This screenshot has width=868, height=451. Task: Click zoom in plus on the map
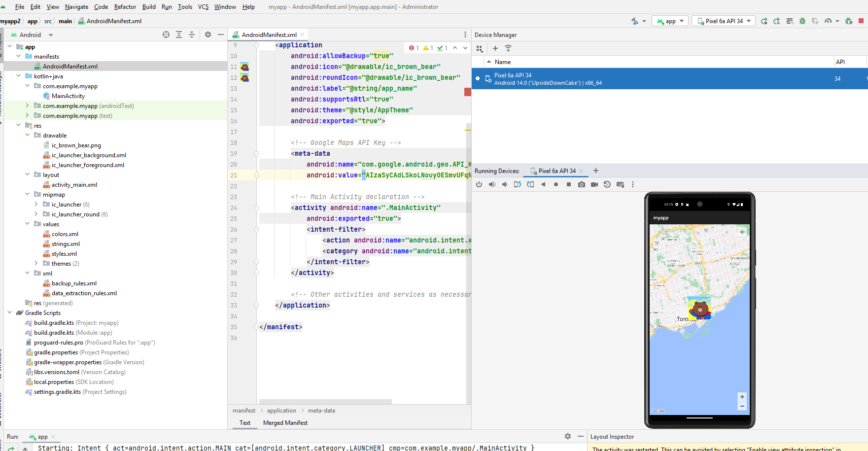(742, 397)
